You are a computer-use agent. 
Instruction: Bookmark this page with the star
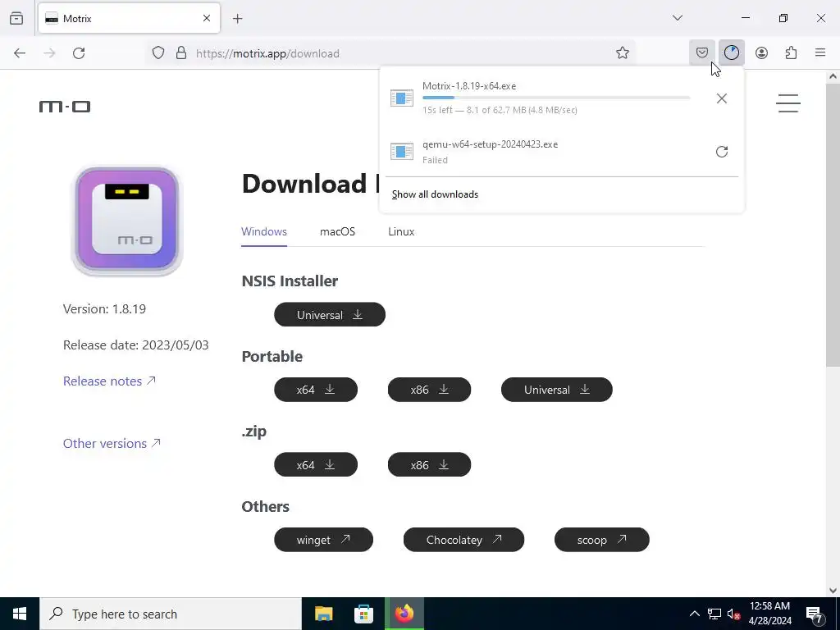(x=622, y=53)
